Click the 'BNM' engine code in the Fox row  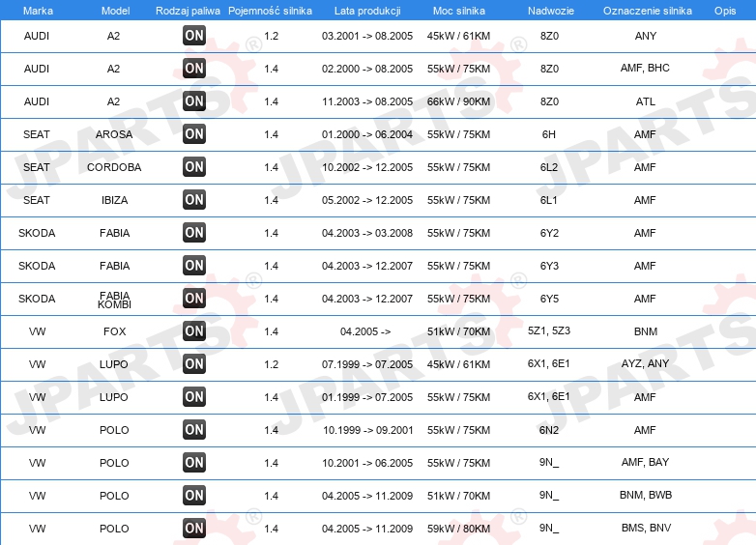coord(646,331)
